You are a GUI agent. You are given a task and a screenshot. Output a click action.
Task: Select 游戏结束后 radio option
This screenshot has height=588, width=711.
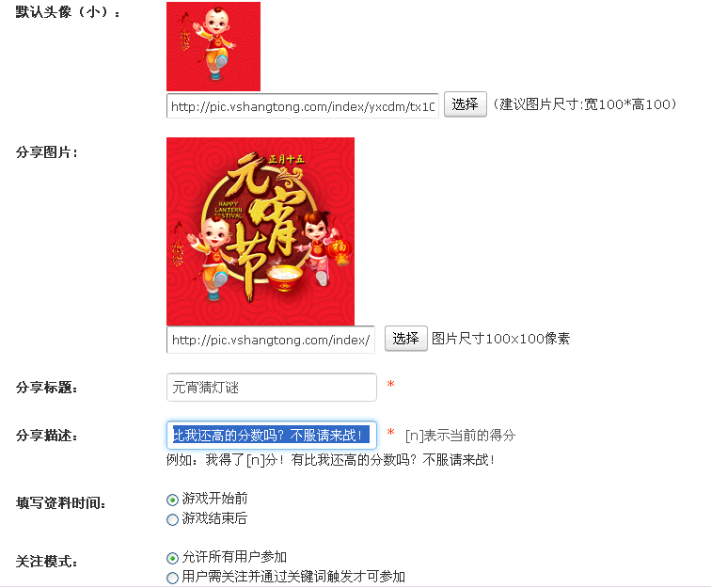click(172, 519)
